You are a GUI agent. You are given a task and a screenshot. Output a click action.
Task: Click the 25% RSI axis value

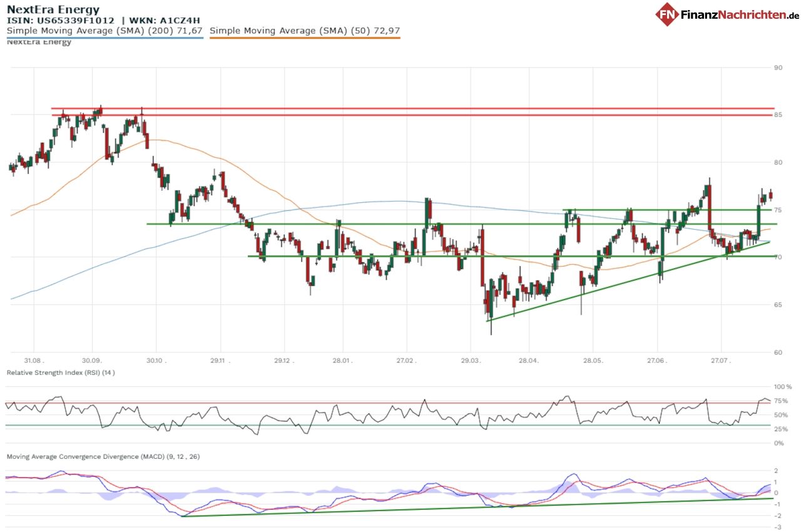[781, 429]
